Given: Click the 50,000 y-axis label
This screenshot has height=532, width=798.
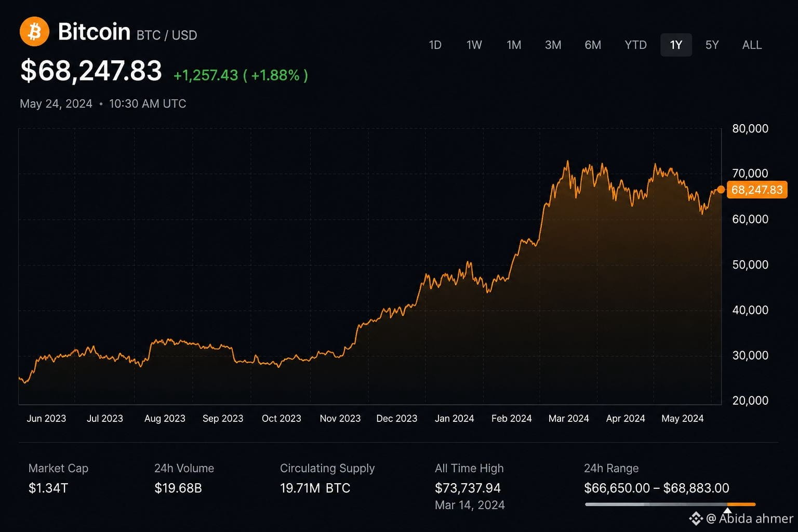Looking at the screenshot, I should pyautogui.click(x=750, y=265).
